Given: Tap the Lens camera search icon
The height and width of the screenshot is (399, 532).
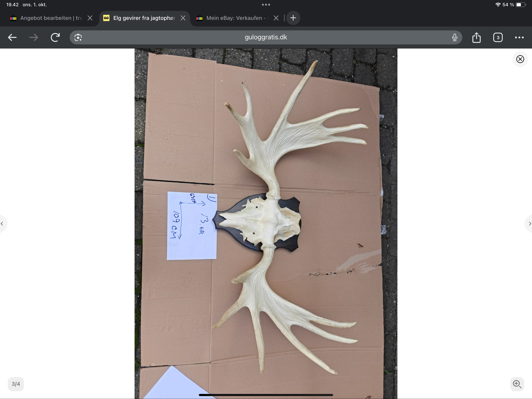Looking at the screenshot, I should [x=78, y=38].
